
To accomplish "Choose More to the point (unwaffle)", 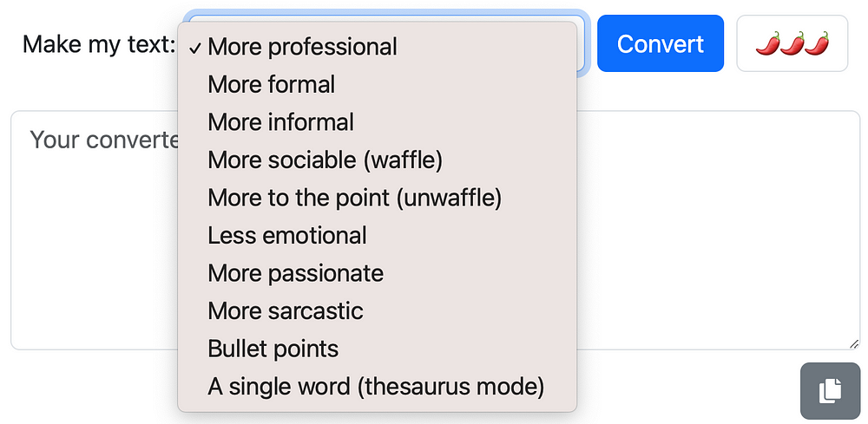I will (x=354, y=198).
